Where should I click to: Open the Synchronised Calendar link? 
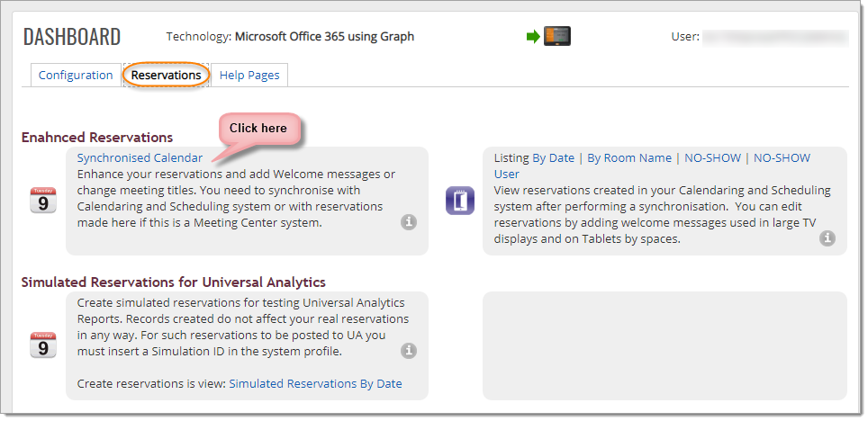pyautogui.click(x=140, y=157)
